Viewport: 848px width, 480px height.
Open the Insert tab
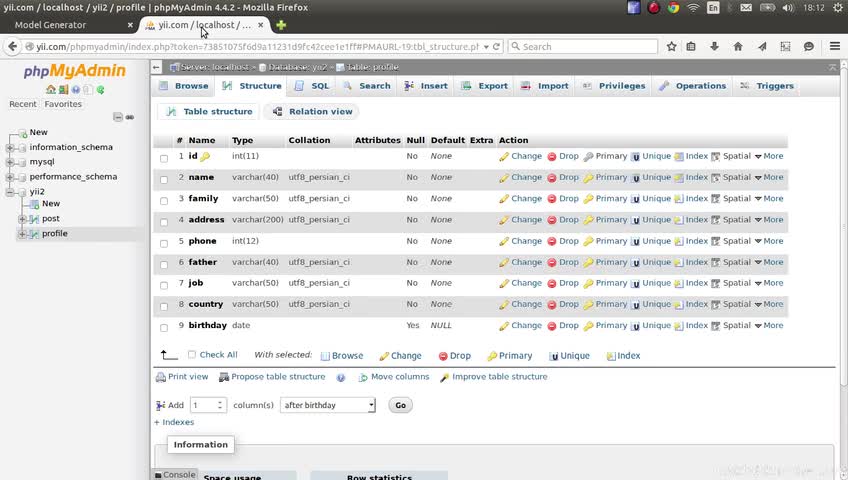[426, 86]
